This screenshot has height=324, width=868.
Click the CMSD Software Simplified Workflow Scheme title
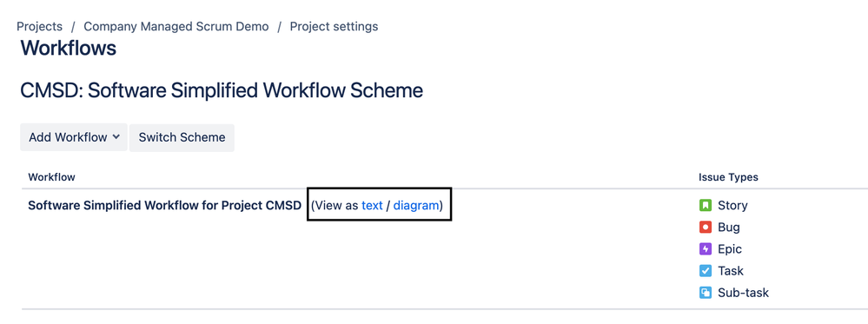click(222, 90)
